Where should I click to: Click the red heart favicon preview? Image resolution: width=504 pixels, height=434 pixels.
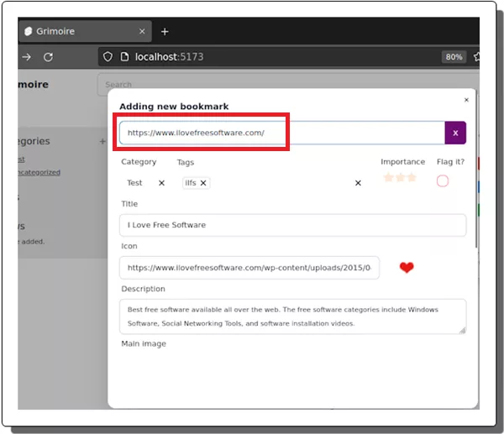coord(407,268)
